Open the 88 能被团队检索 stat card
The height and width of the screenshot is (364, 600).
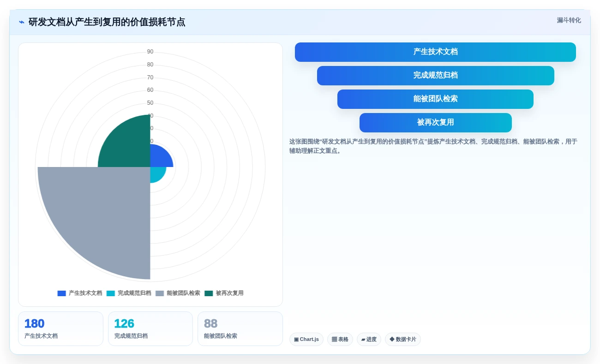pos(240,328)
